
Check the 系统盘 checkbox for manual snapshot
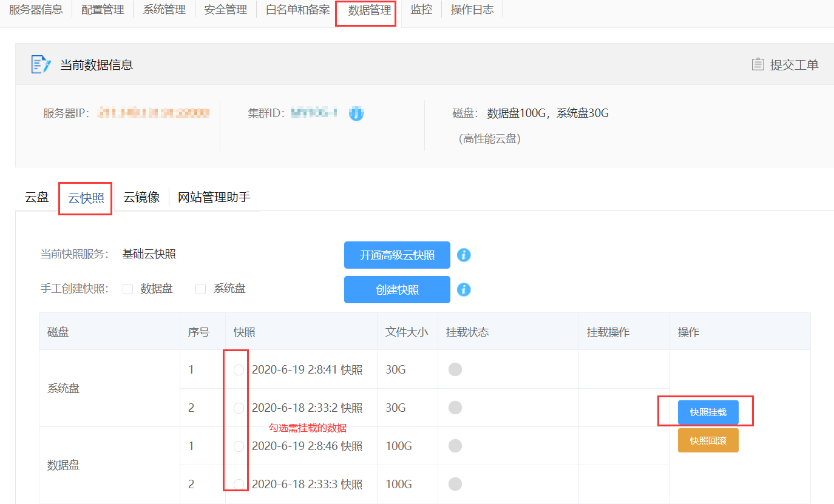tap(201, 289)
